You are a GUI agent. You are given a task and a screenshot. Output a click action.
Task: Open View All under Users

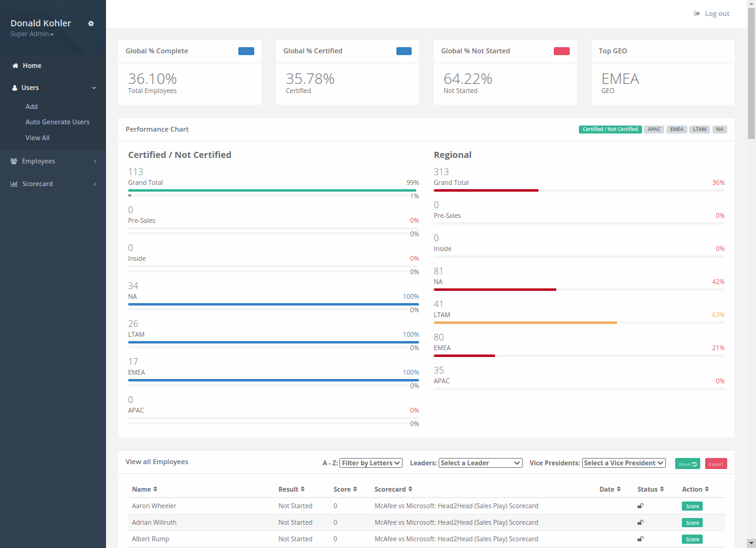pyautogui.click(x=37, y=138)
